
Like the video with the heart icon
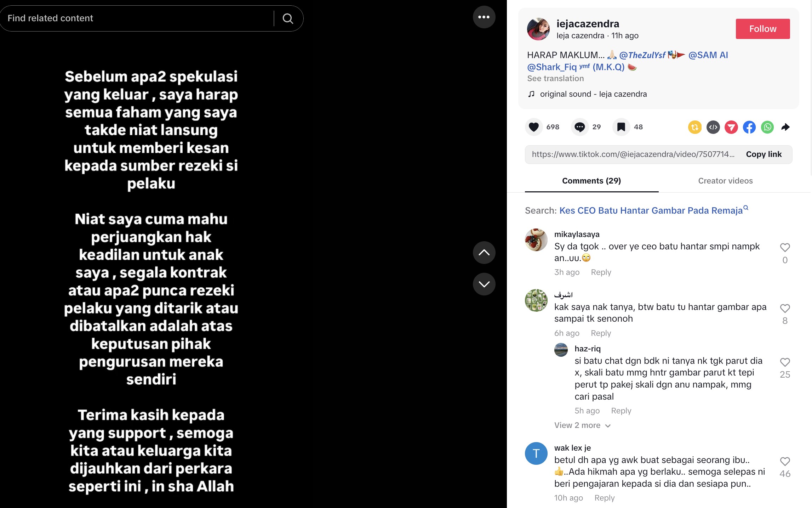[534, 127]
